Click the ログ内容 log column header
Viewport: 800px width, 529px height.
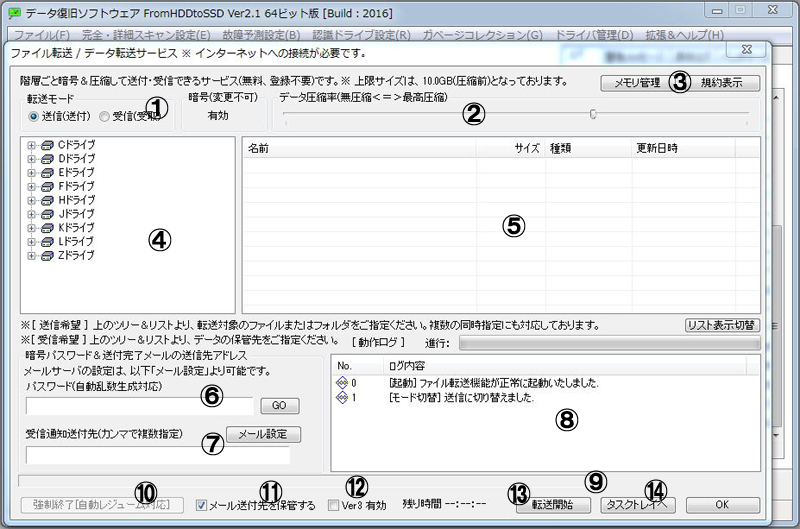(564, 366)
